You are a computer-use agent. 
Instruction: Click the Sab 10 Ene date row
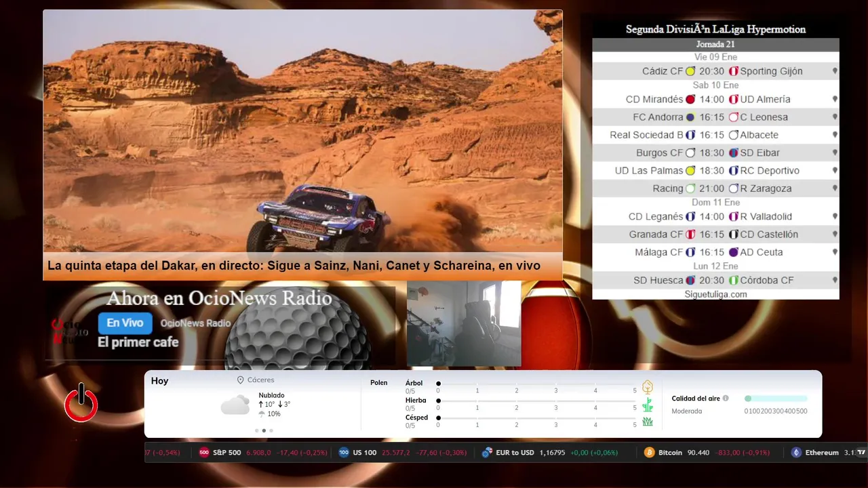[715, 85]
